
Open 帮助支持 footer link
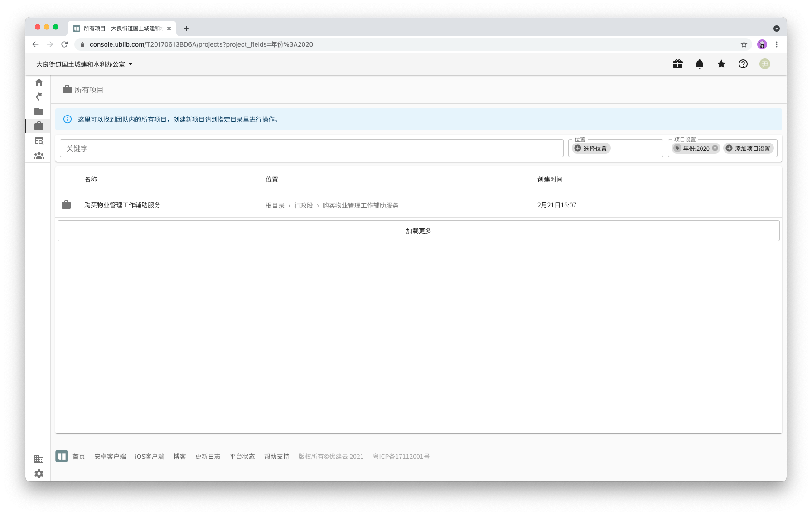276,457
